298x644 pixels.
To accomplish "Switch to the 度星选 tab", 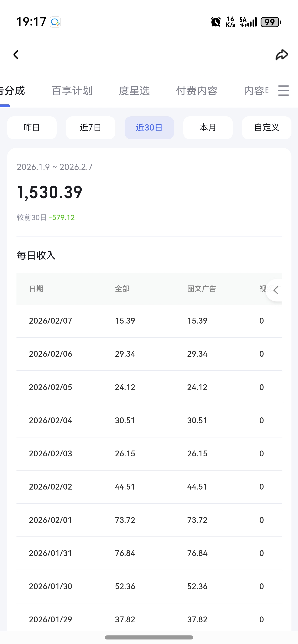I will [x=134, y=91].
